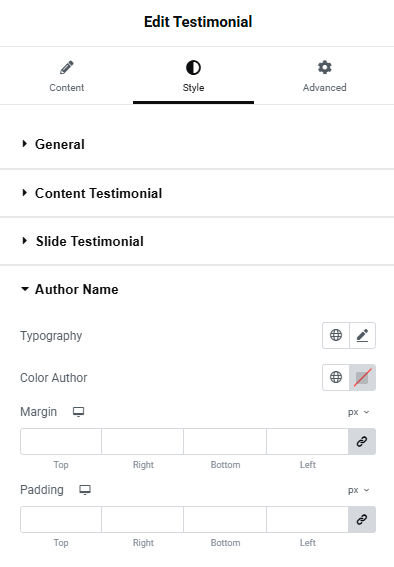The height and width of the screenshot is (567, 394).
Task: Toggle the Padding link values button
Action: pyautogui.click(x=362, y=520)
